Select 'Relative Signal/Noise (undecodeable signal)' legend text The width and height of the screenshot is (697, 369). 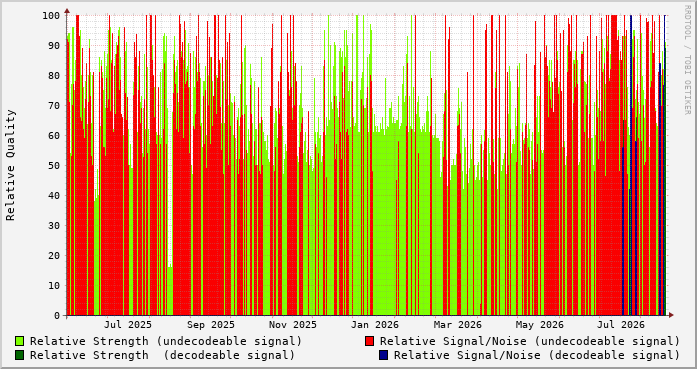click(530, 341)
